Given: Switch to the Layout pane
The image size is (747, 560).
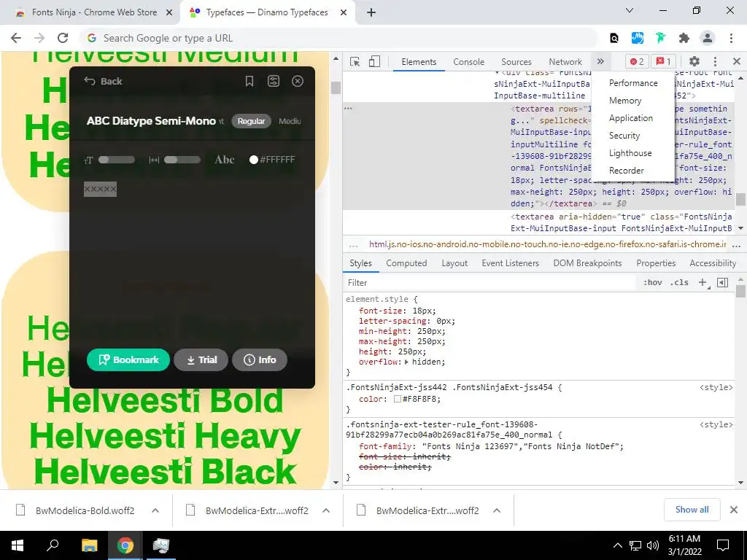Looking at the screenshot, I should (x=454, y=263).
